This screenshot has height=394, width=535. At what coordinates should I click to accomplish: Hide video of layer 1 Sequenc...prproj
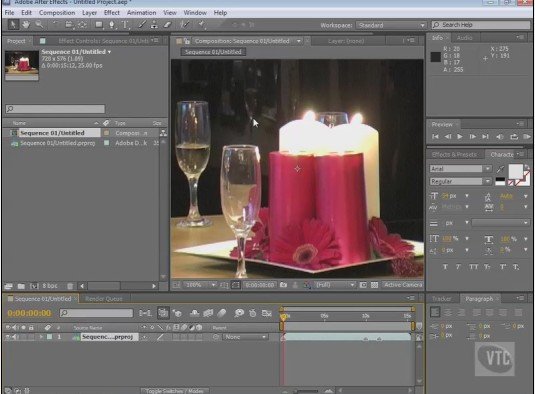[8, 337]
